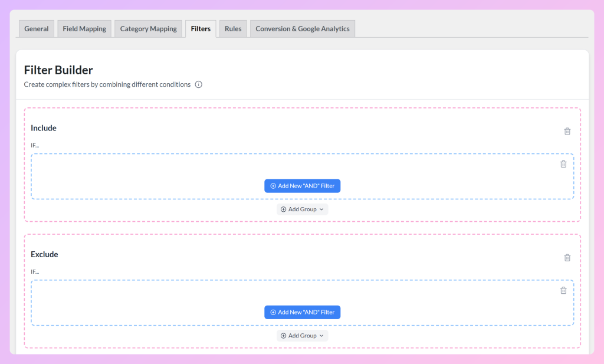Screen dimensions: 604x364
Task: Click the Include heading text
Action: [x=44, y=128]
